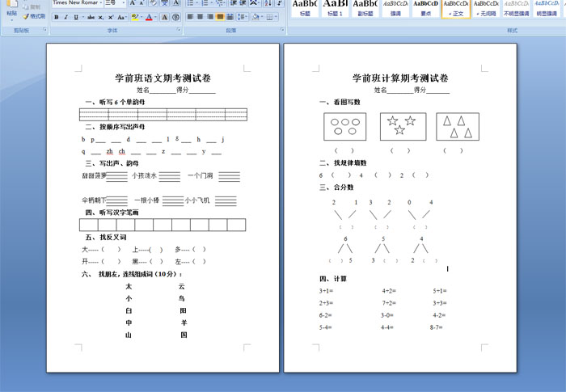The width and height of the screenshot is (566, 392).
Task: Apply the 强调 emphasis style
Action: click(395, 9)
